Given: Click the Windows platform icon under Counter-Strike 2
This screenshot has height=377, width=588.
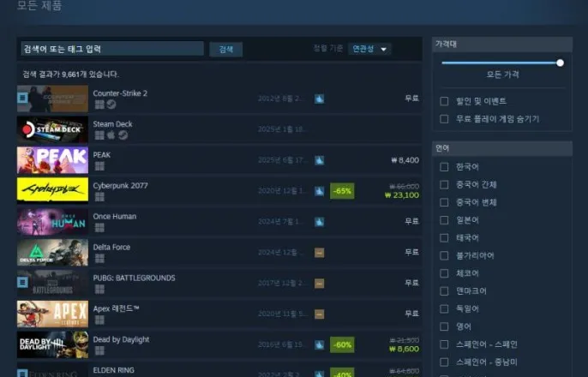Looking at the screenshot, I should (99, 105).
